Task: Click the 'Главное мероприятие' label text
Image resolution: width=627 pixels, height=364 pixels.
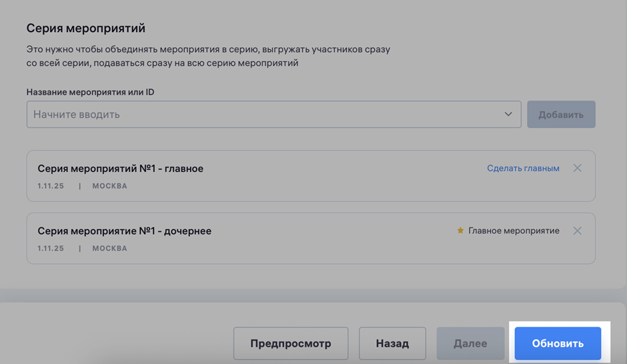Action: click(x=514, y=231)
